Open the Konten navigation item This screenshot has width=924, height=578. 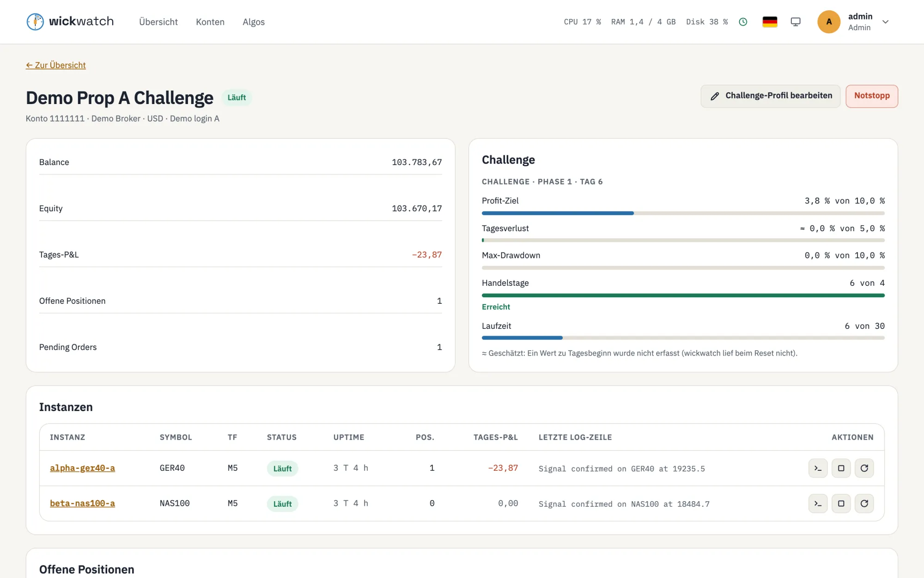[x=210, y=22]
